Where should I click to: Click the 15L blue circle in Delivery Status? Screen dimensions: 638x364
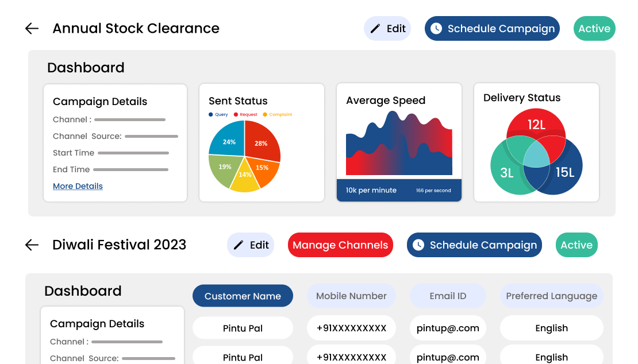(566, 172)
